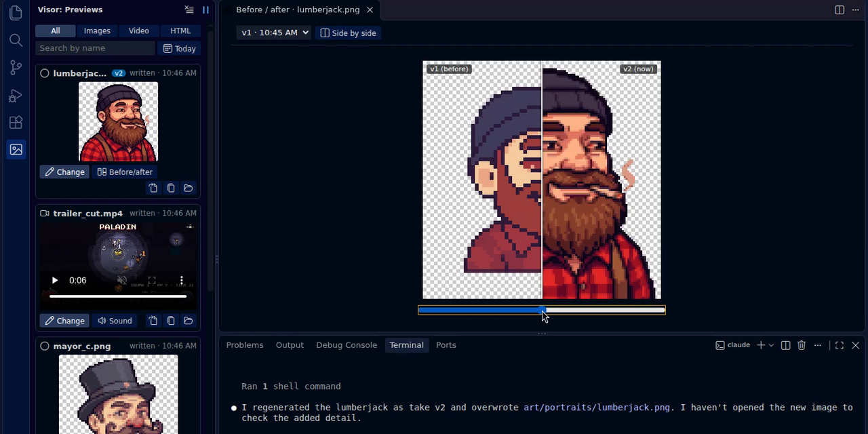Open the Run and Debug view

click(x=16, y=95)
